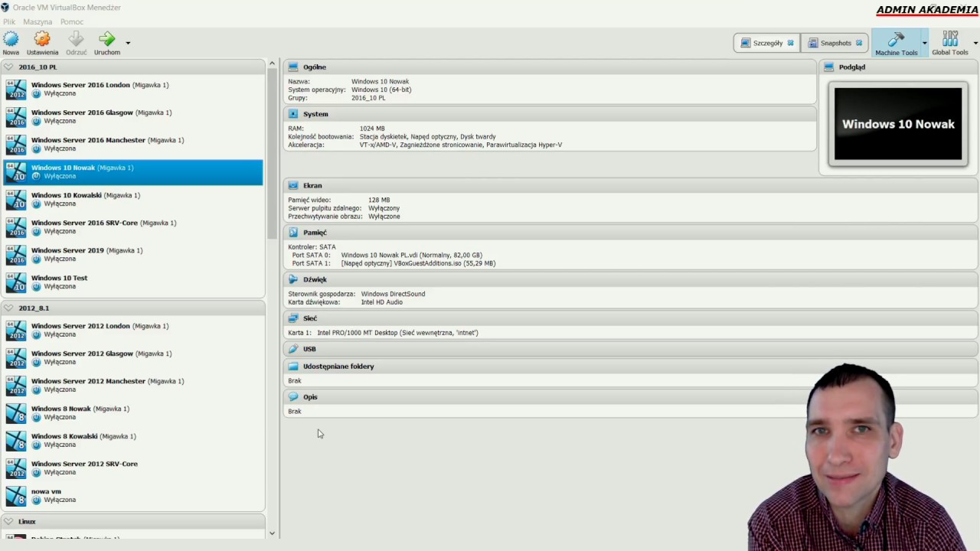Image resolution: width=980 pixels, height=551 pixels.
Task: Close the Szczegóły tool tab
Action: tap(791, 43)
